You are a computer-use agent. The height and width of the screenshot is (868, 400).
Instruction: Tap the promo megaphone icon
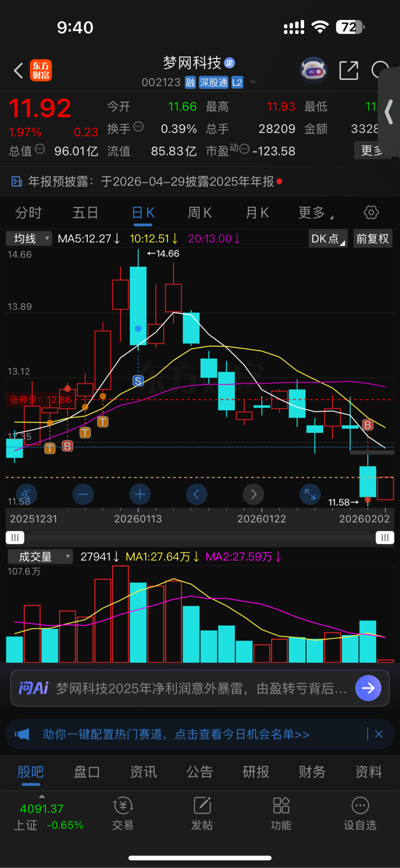(x=22, y=734)
